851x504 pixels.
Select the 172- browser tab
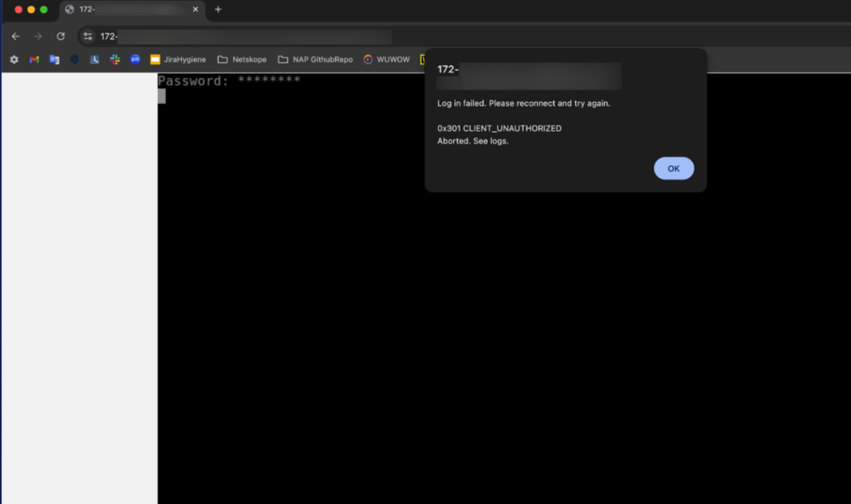click(125, 10)
